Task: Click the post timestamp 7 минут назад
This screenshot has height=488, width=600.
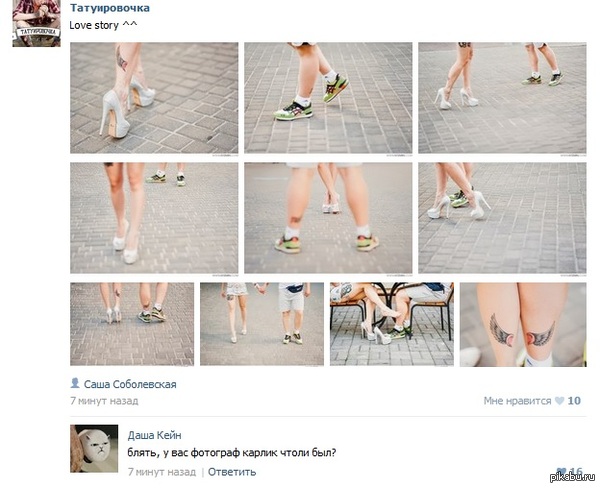Action: click(x=104, y=401)
